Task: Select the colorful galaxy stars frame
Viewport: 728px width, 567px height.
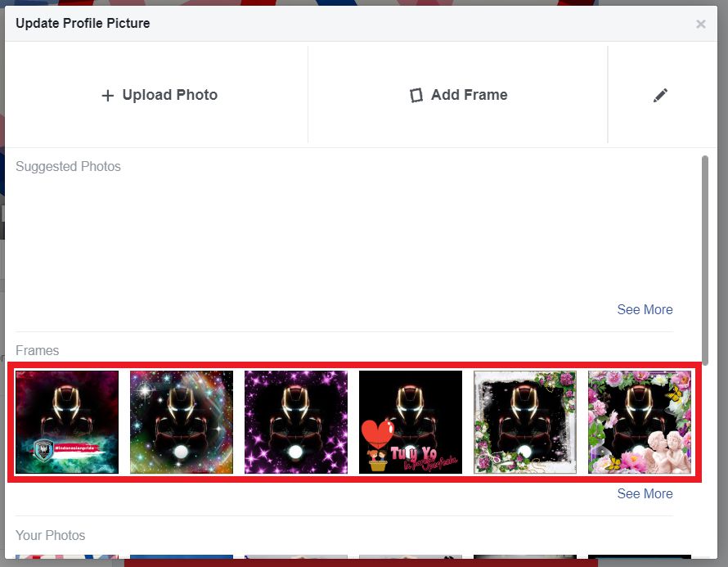Action: [x=182, y=422]
